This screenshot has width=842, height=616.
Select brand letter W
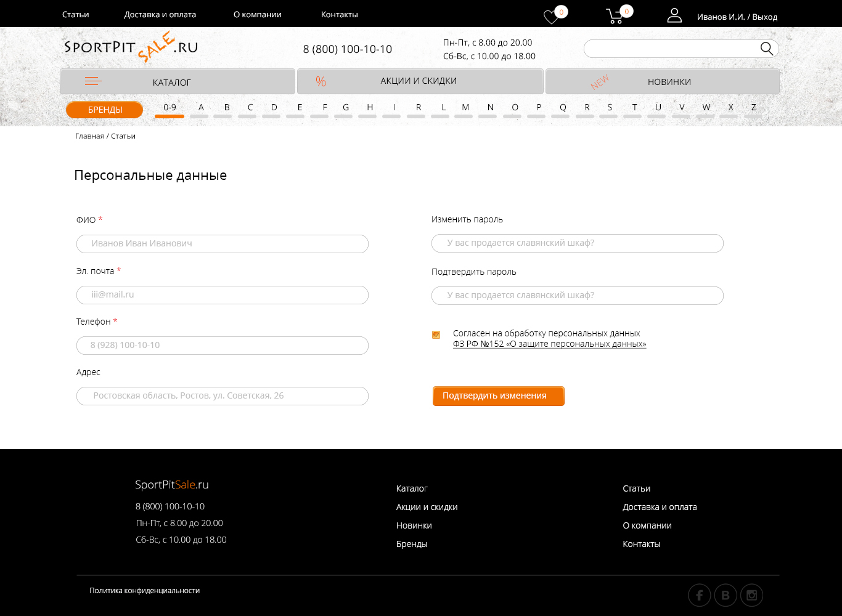click(706, 109)
